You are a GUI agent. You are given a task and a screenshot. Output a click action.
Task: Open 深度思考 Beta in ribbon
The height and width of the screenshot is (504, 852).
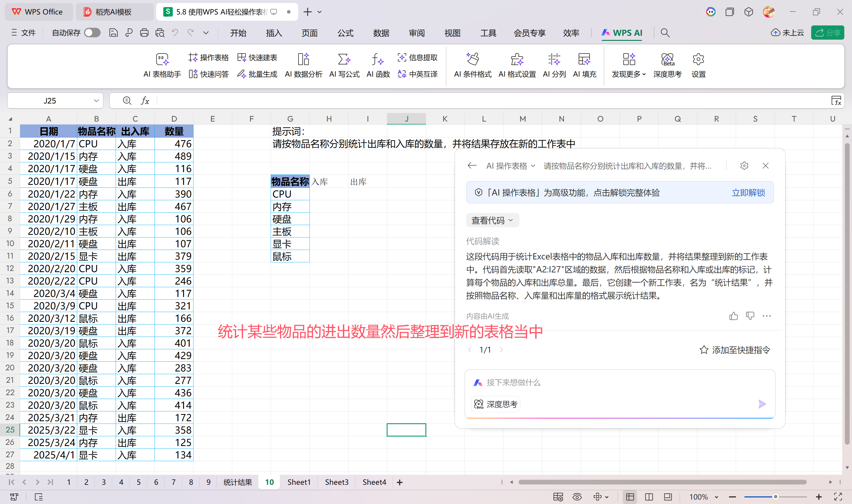(x=667, y=65)
